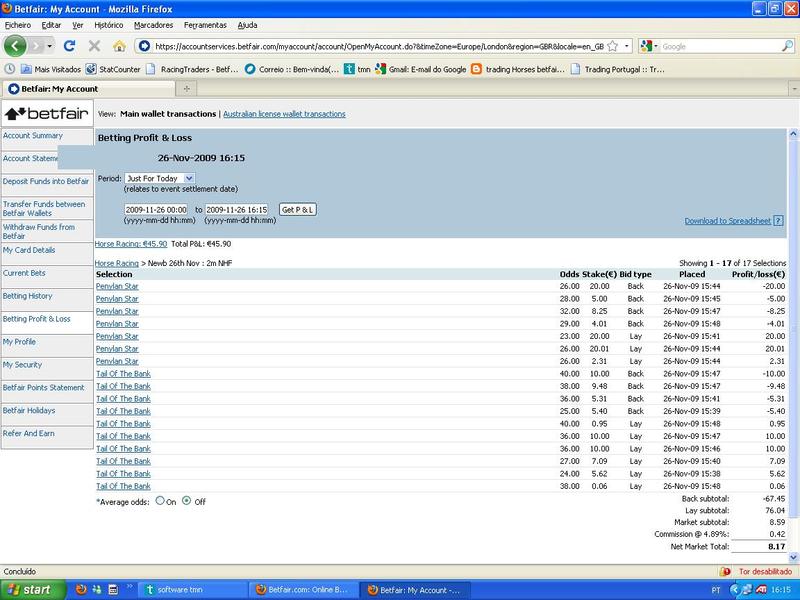800x600 pixels.
Task: Open Current Bets in sidebar
Action: [24, 273]
